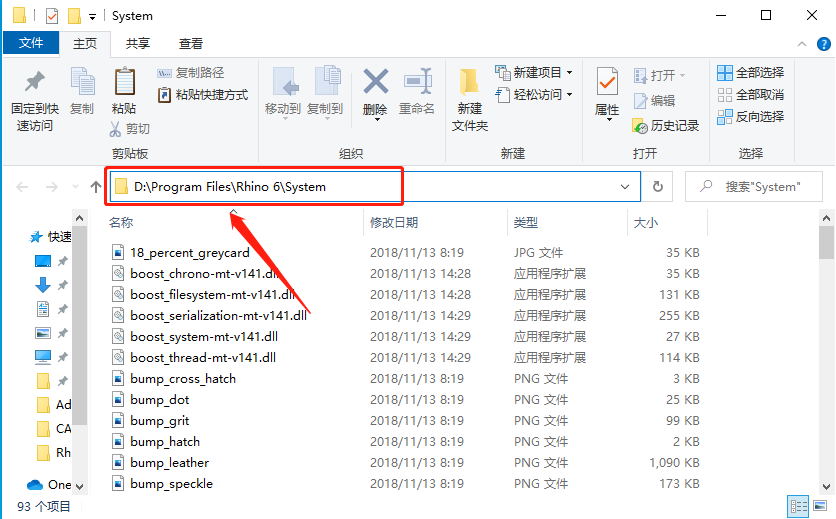Select bump_cross_hatch file

(x=174, y=379)
